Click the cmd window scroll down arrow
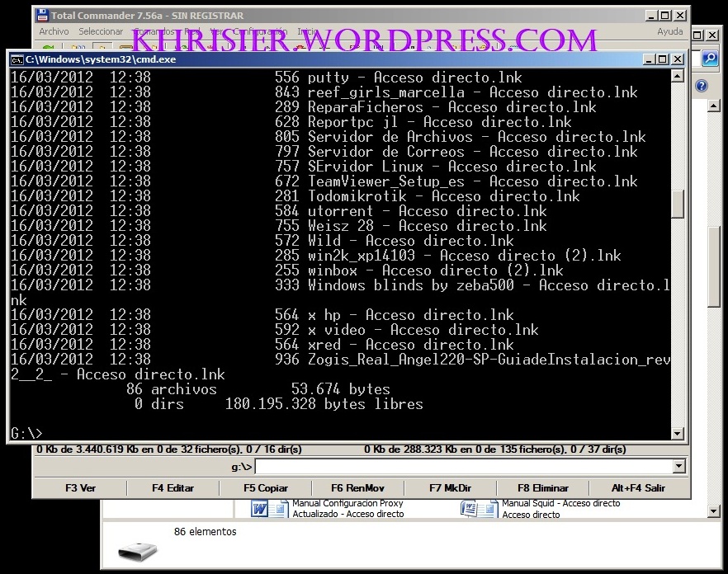Image resolution: width=728 pixels, height=574 pixels. pos(678,434)
